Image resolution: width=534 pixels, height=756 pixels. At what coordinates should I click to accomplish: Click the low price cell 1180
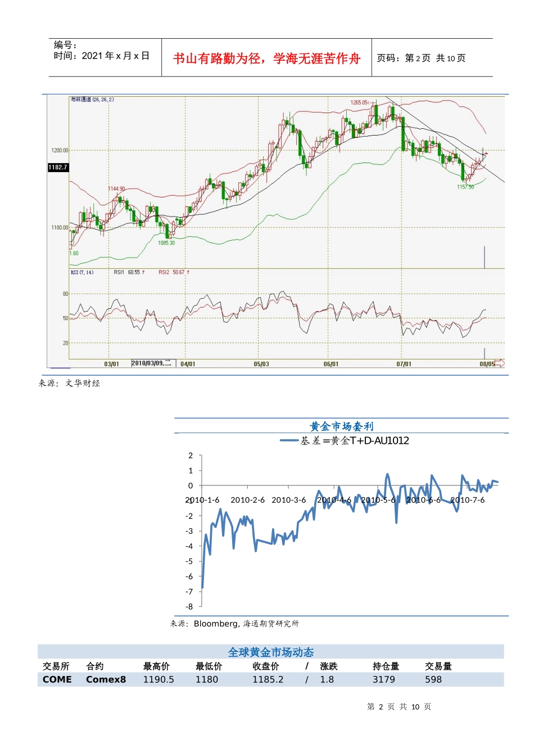tap(206, 679)
